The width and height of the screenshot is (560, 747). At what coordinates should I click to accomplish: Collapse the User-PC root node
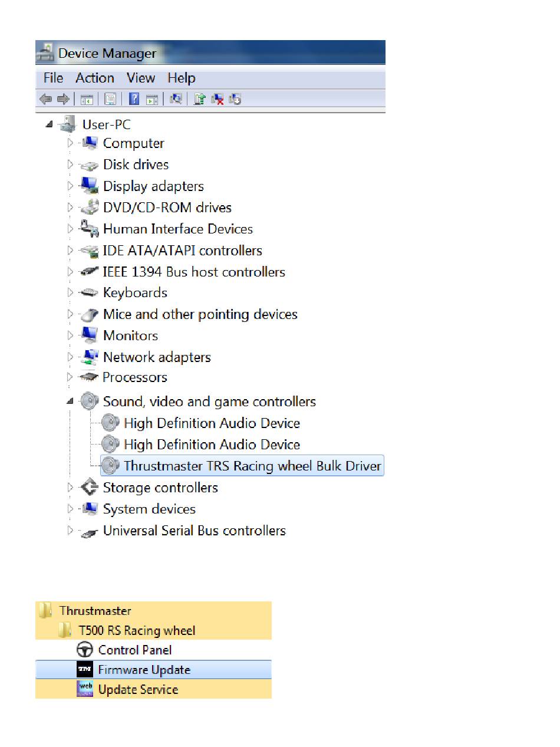pos(49,124)
